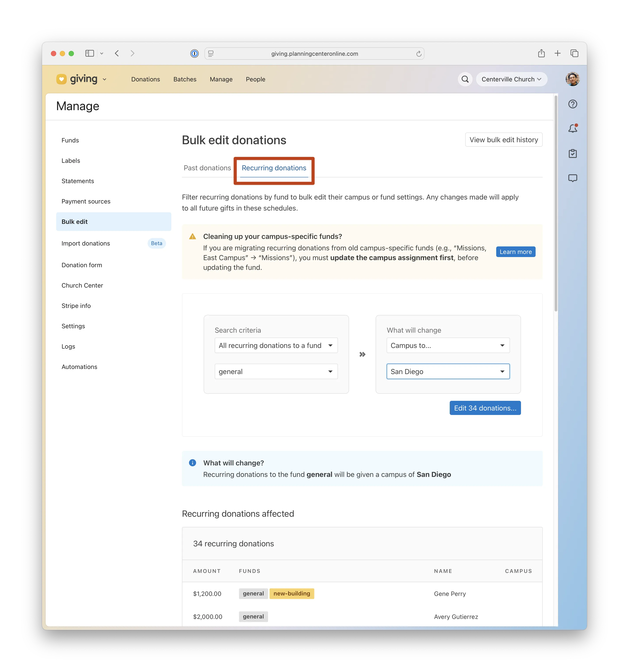Click the blue info icon beside What will change
629x672 pixels.
pyautogui.click(x=192, y=463)
